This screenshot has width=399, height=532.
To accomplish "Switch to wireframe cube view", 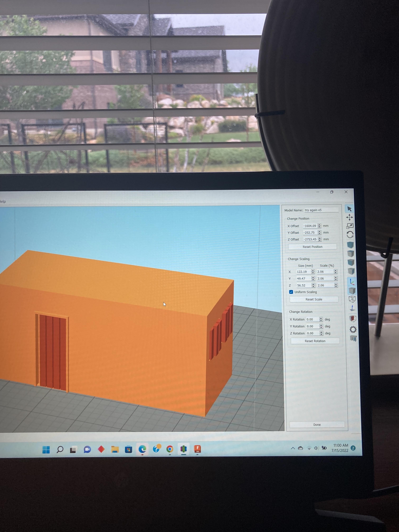I will (x=352, y=299).
